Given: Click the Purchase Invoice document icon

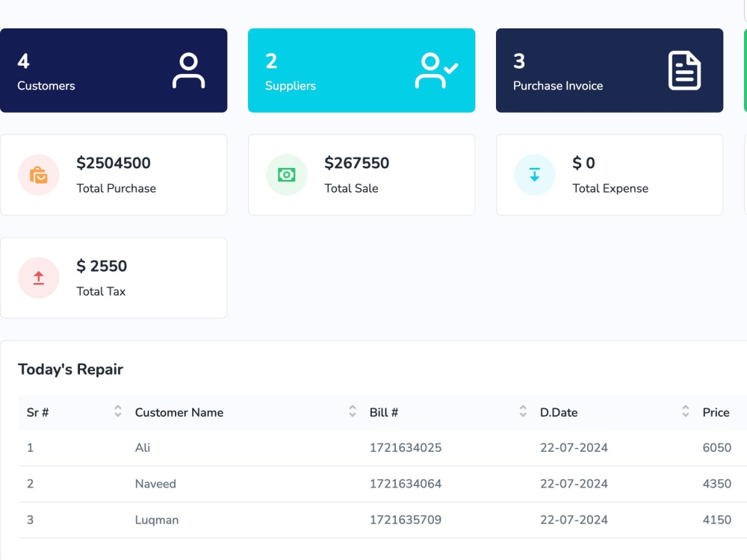Looking at the screenshot, I should 684,70.
